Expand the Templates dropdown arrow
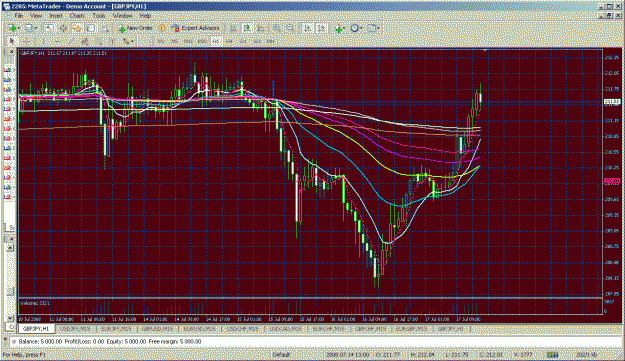This screenshot has width=625, height=361. (x=378, y=28)
